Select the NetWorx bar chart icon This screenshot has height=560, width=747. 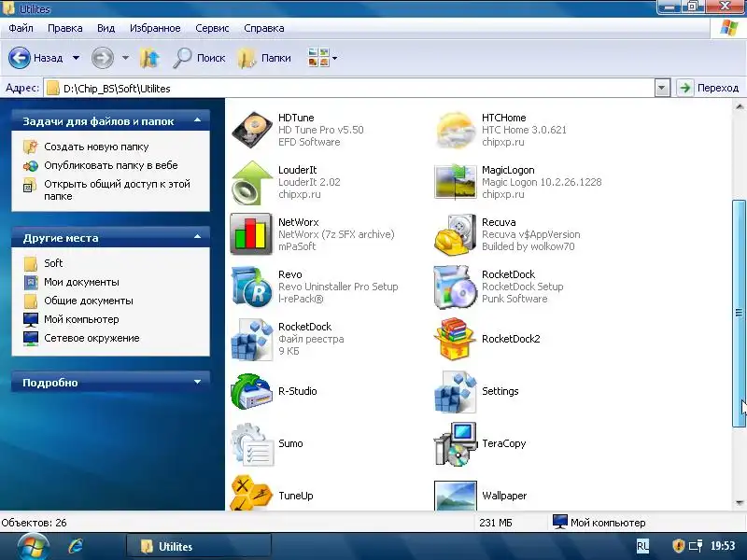(251, 234)
